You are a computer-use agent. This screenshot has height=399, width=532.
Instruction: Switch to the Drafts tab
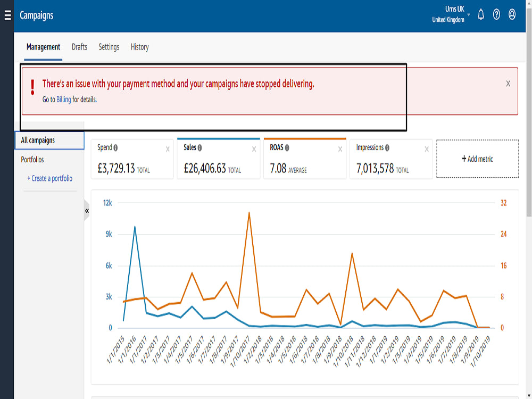[x=79, y=47]
